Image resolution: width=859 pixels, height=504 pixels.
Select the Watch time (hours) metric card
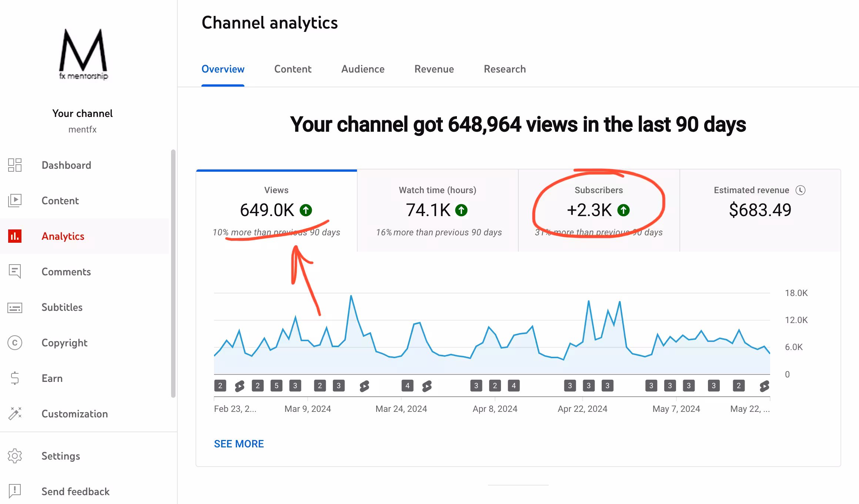(438, 211)
